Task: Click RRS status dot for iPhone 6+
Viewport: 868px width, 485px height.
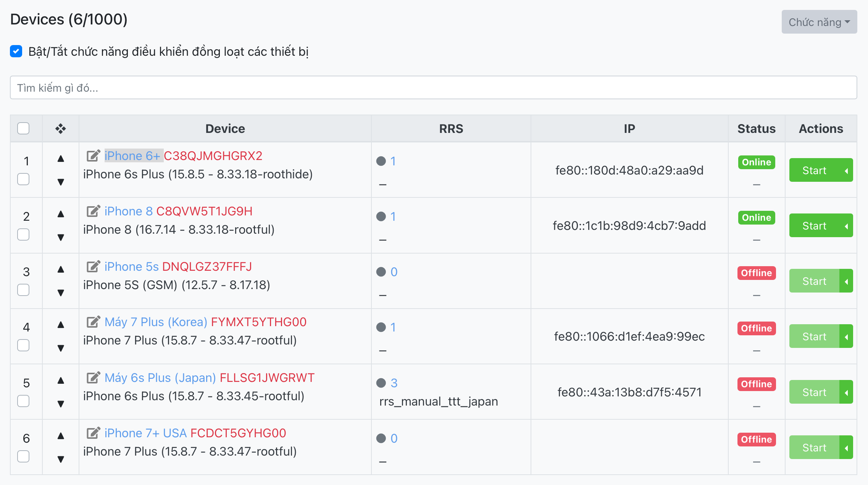Action: tap(381, 161)
